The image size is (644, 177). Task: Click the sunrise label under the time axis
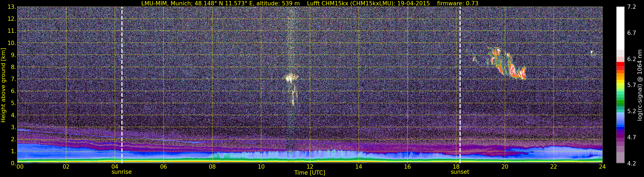pos(121,172)
